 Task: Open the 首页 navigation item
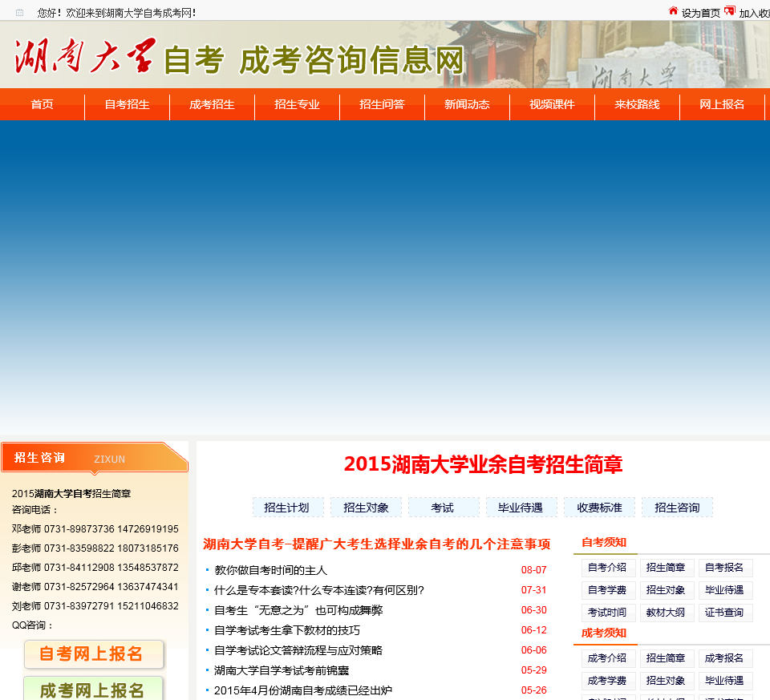(x=43, y=104)
